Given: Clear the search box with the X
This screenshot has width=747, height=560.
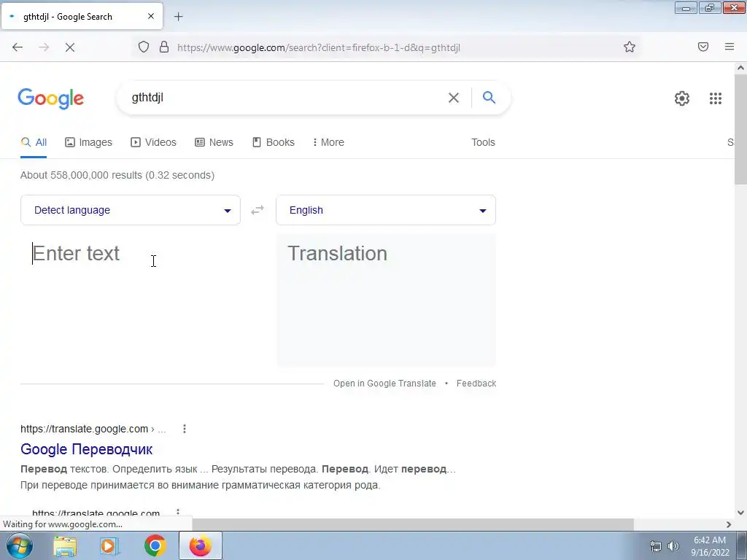Looking at the screenshot, I should [x=454, y=98].
